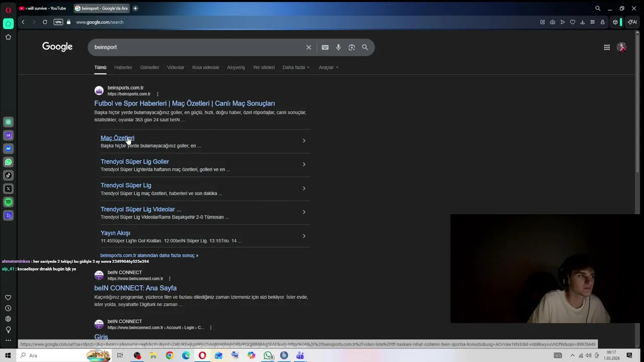Expand Yayın Akışı row chevron

click(x=304, y=236)
